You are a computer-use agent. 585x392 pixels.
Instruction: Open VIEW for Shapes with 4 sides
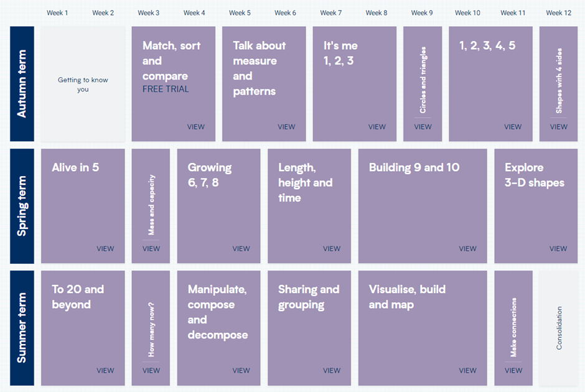tap(558, 127)
